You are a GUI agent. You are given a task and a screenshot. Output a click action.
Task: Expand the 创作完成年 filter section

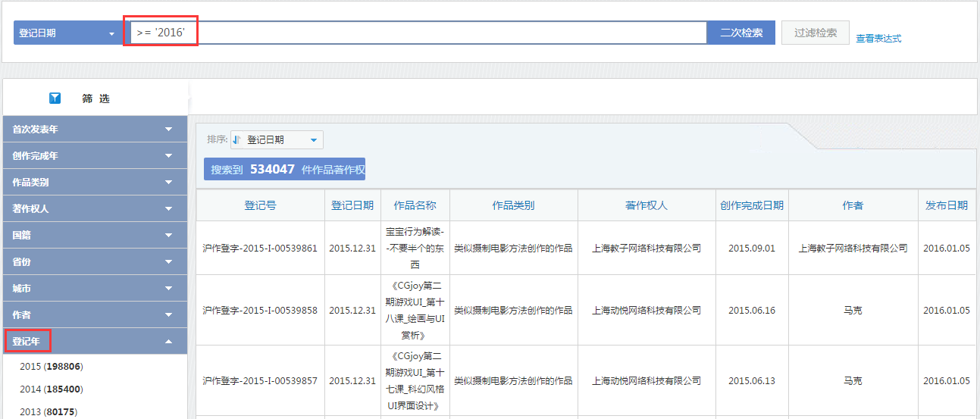coord(95,155)
